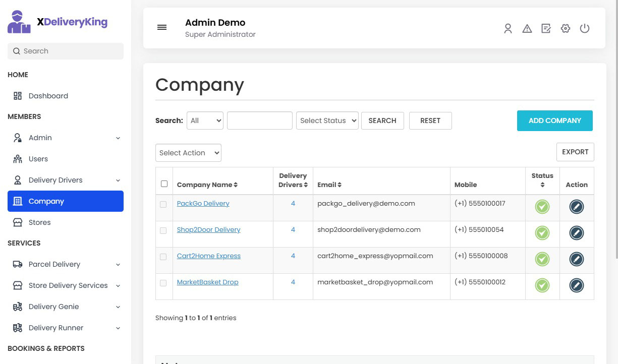Click the power logout icon

[585, 29]
